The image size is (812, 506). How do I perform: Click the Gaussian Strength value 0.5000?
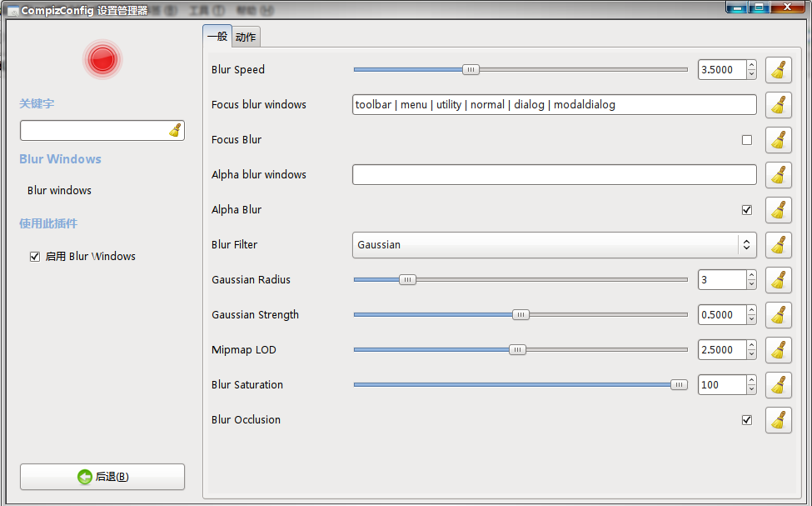coord(722,315)
